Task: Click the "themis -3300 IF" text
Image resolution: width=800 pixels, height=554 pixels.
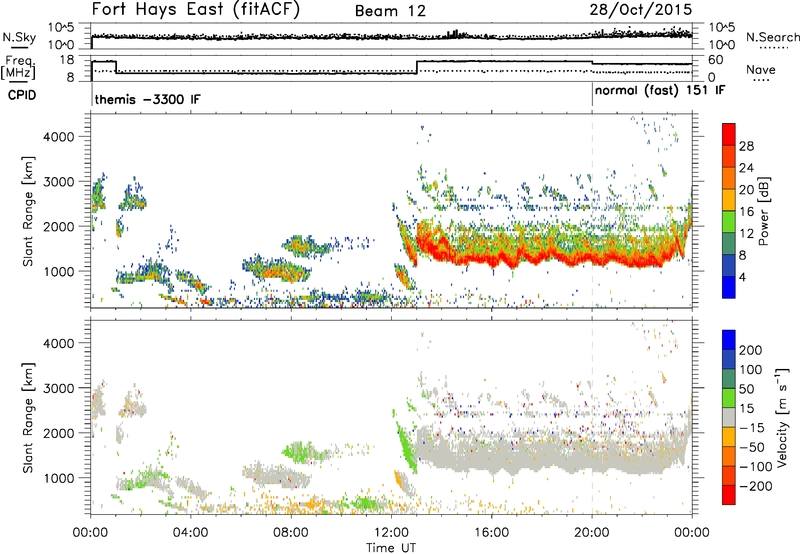Action: click(147, 99)
